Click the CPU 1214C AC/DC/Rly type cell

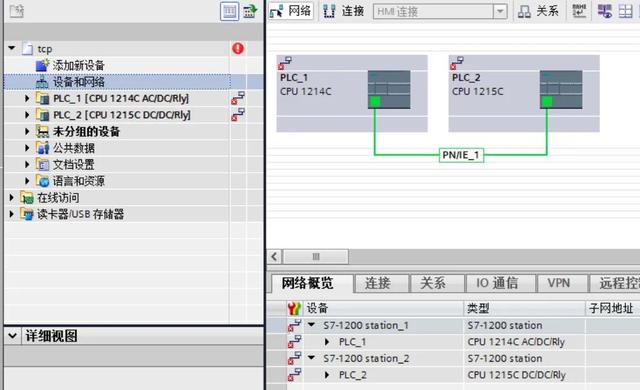pyautogui.click(x=524, y=342)
